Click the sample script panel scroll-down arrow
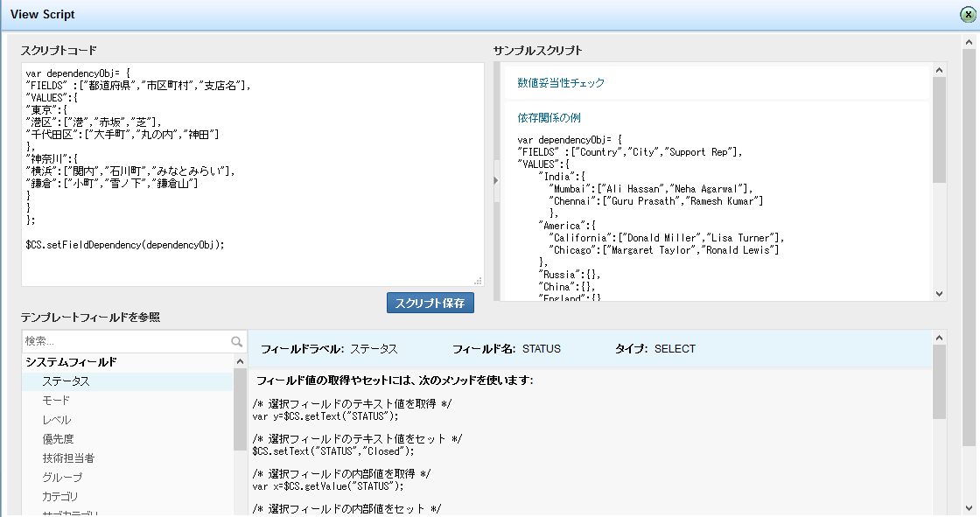 pos(940,294)
